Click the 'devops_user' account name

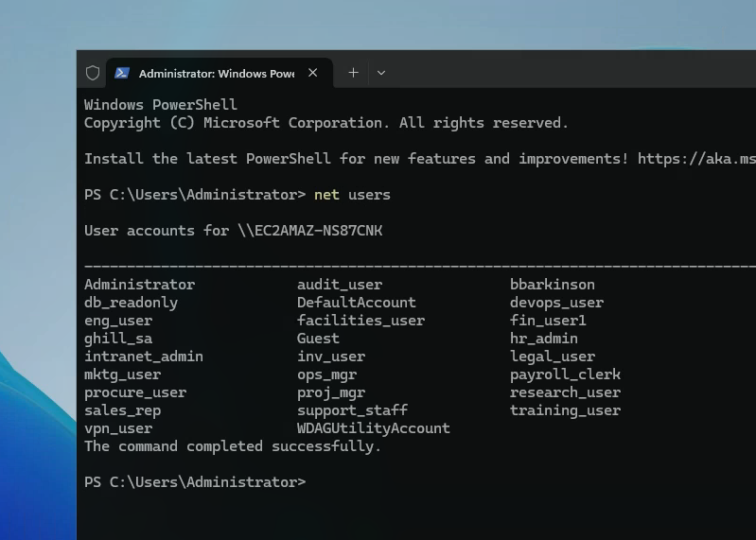click(x=556, y=303)
